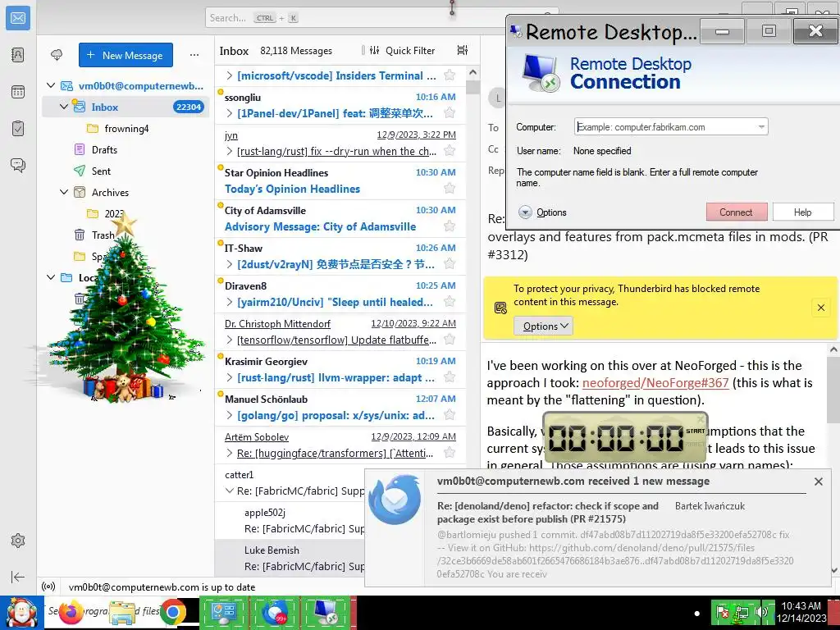Image resolution: width=840 pixels, height=630 pixels.
Task: Open the Santa start button
Action: (22, 613)
